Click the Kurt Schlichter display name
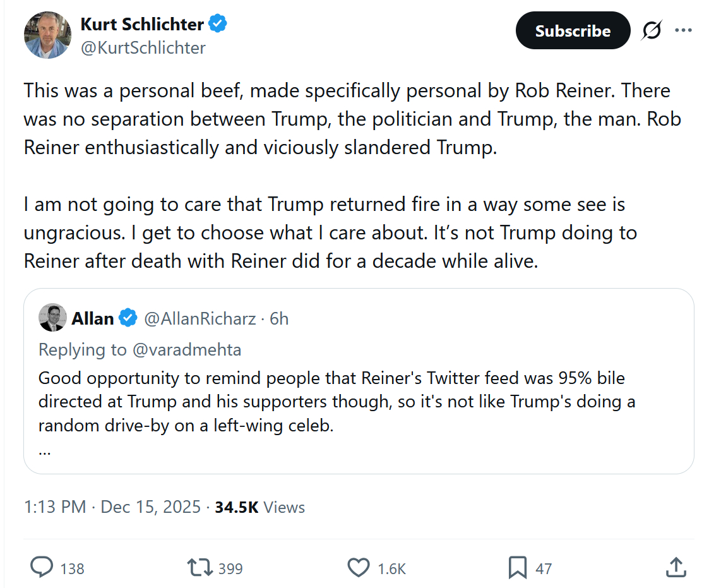This screenshot has height=588, width=709. [142, 25]
